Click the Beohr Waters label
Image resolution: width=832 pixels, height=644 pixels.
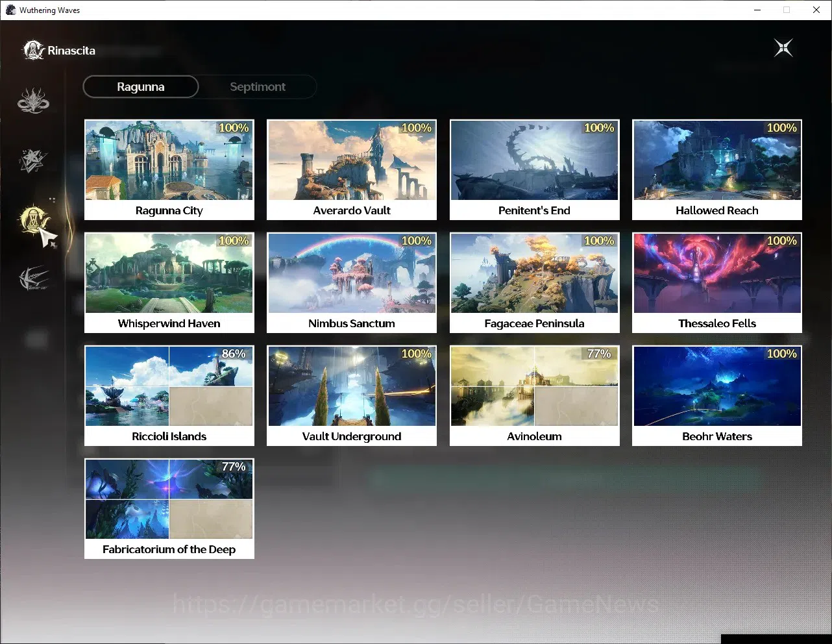pyautogui.click(x=717, y=436)
